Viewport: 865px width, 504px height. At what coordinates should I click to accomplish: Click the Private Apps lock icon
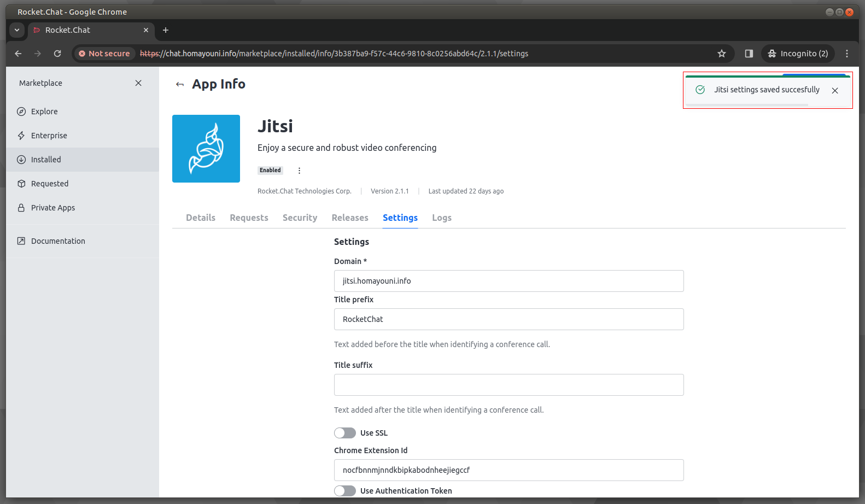coord(21,208)
